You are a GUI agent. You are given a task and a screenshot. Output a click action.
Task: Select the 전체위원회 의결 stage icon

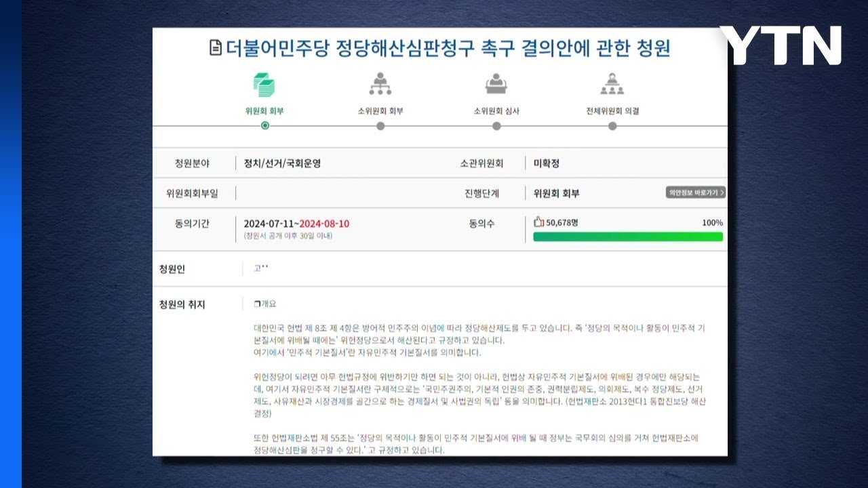click(612, 84)
